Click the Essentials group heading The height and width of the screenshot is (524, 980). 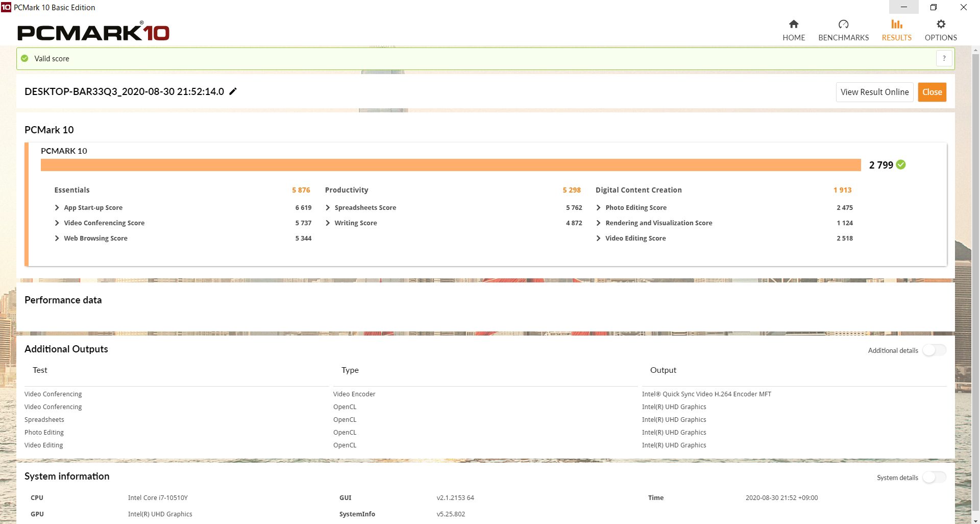point(72,190)
